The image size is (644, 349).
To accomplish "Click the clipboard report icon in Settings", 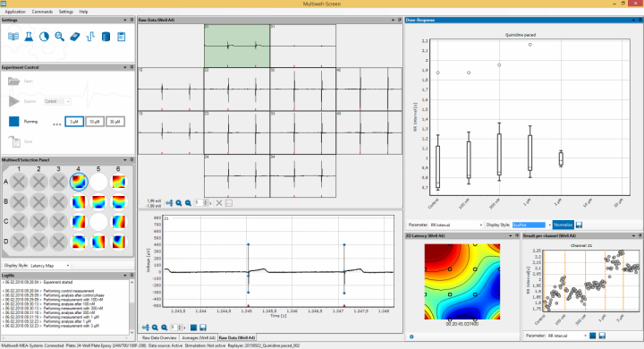I will (x=121, y=37).
